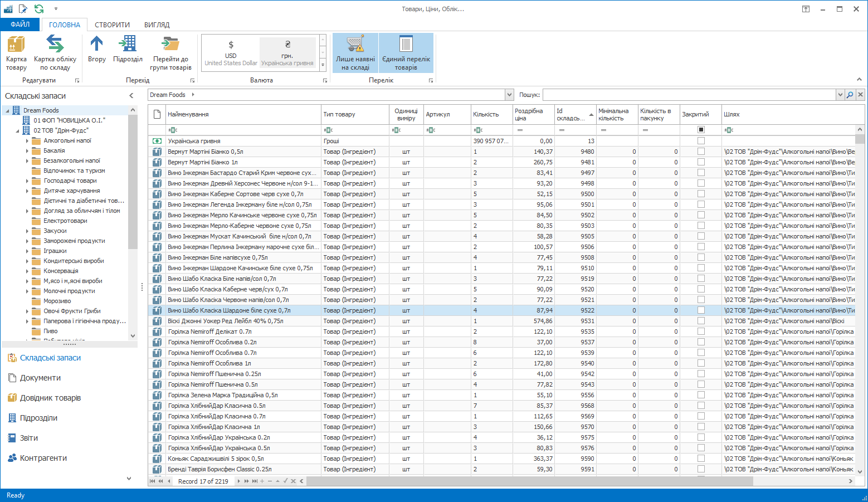Toggle the Закритий column filter checkbox
868x502 pixels.
(x=701, y=130)
